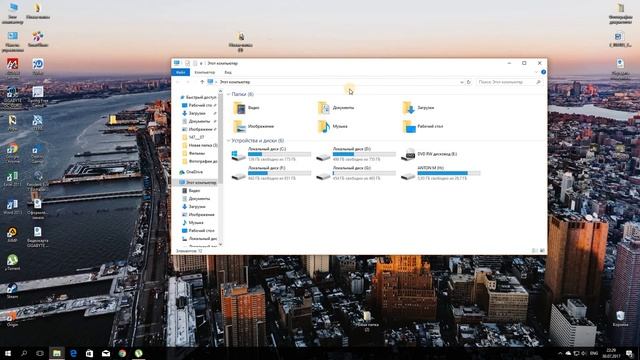Open the Документы folder
The height and width of the screenshot is (360, 640).
tap(336, 108)
